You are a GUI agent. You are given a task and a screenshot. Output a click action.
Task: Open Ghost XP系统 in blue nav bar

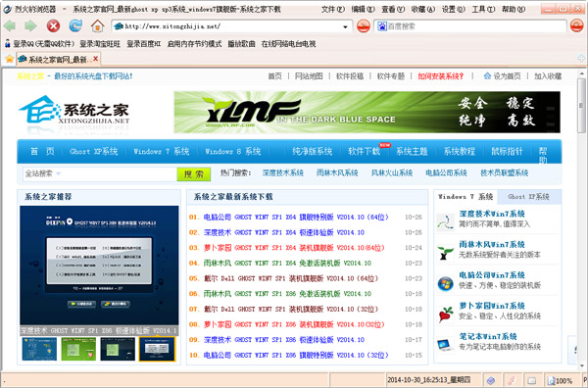click(x=94, y=152)
